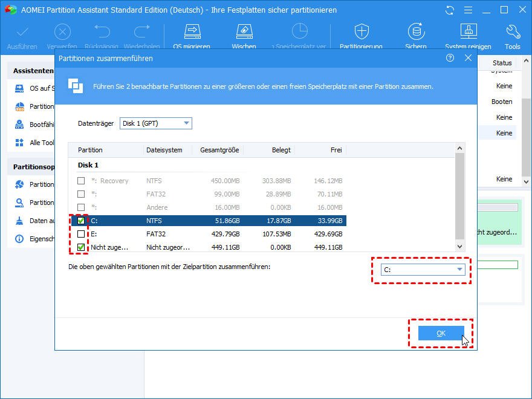Select the E: FAT32 partition row
Screen dimensions: 532x399
coord(209,234)
